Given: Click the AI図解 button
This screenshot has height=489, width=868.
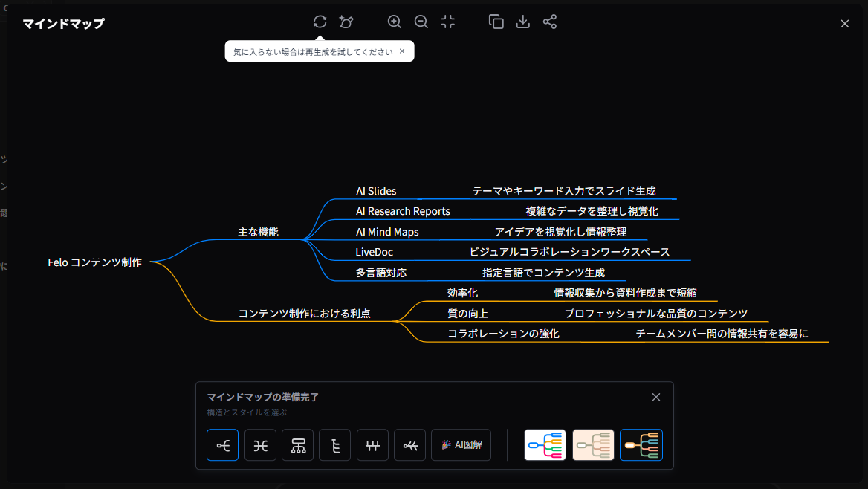Looking at the screenshot, I should [461, 445].
